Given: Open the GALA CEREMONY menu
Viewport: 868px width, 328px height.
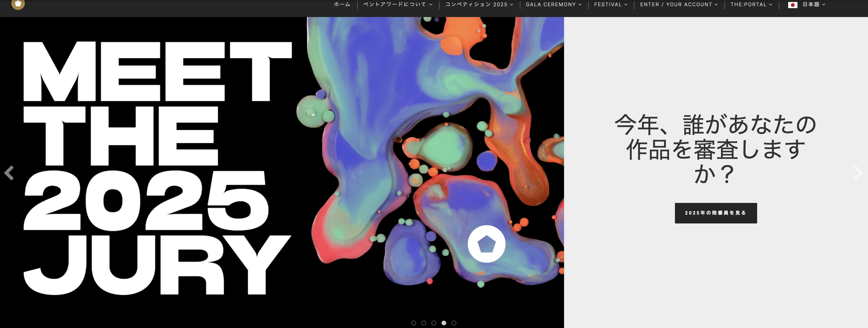Looking at the screenshot, I should tap(550, 4).
